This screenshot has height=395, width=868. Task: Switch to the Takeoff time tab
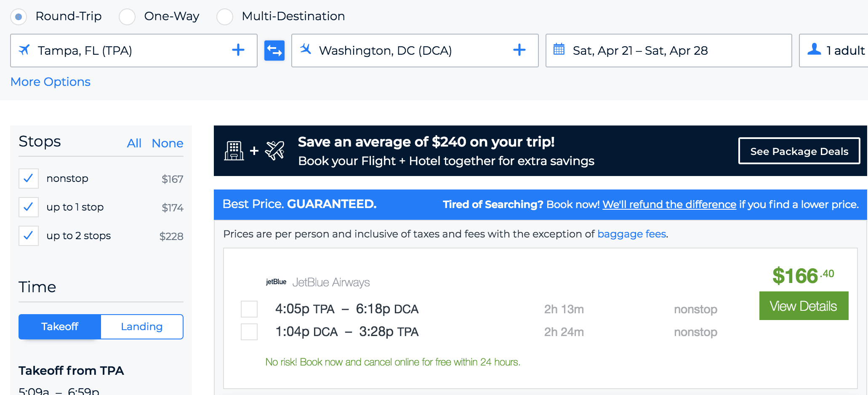[60, 327]
